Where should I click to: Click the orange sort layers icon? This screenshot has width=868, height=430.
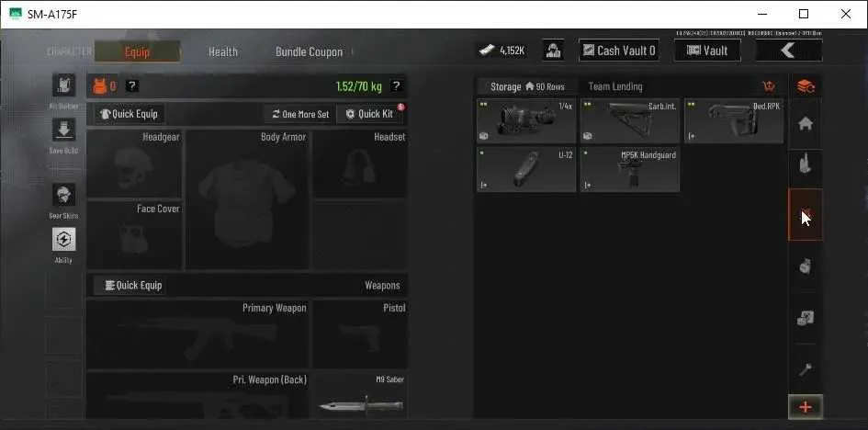pyautogui.click(x=806, y=86)
